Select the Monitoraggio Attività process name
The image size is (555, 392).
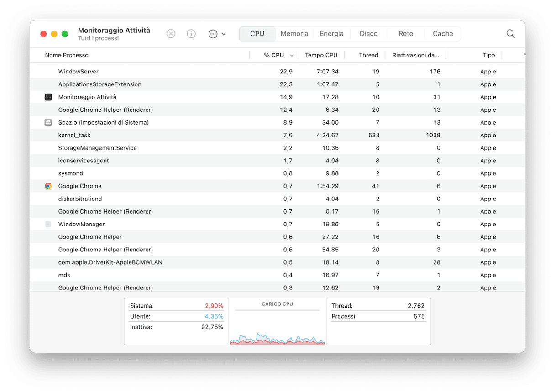87,97
